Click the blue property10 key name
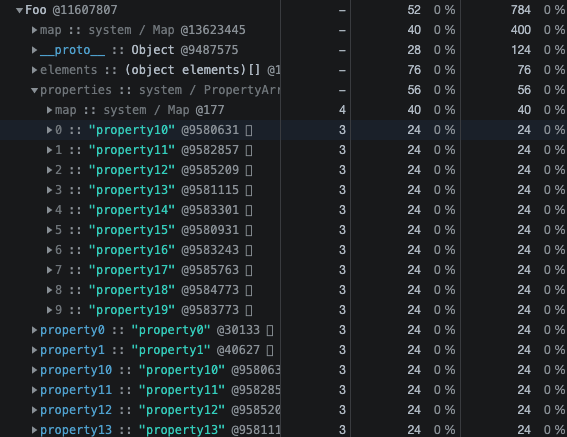567x437 pixels. pos(76,370)
